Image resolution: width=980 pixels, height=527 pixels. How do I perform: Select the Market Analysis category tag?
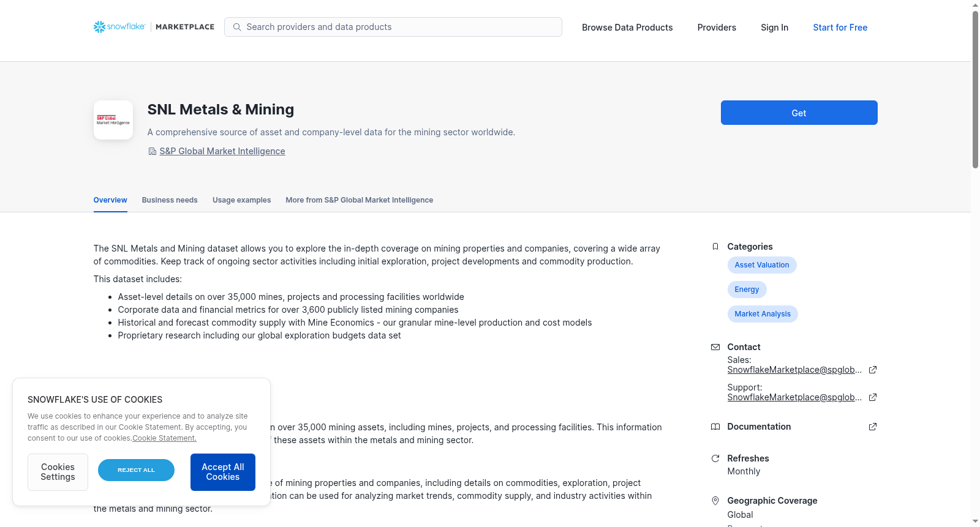point(763,314)
